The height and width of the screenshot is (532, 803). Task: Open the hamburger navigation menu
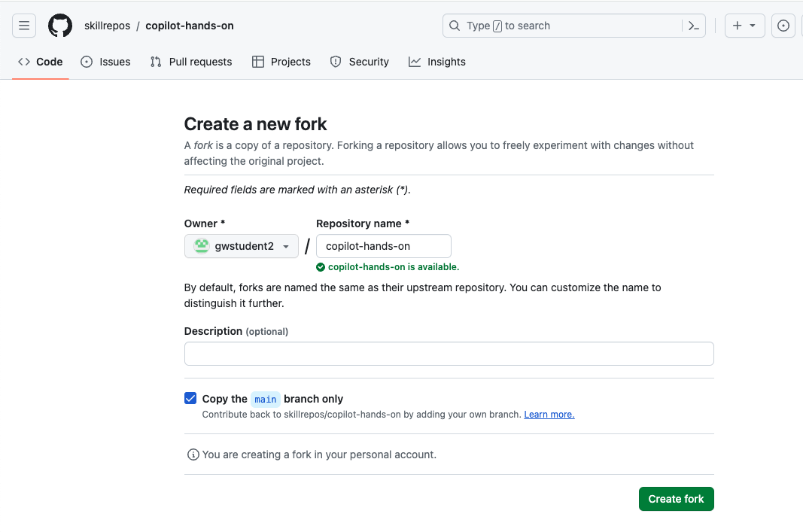[x=24, y=26]
